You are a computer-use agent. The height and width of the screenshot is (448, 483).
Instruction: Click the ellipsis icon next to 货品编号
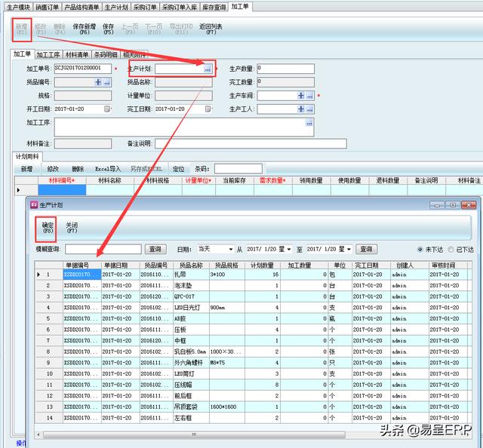107,82
